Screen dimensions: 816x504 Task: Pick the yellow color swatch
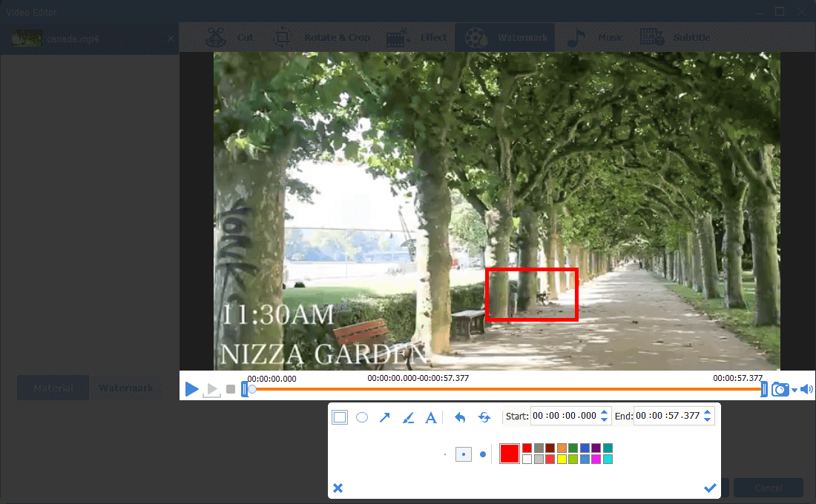coord(562,460)
